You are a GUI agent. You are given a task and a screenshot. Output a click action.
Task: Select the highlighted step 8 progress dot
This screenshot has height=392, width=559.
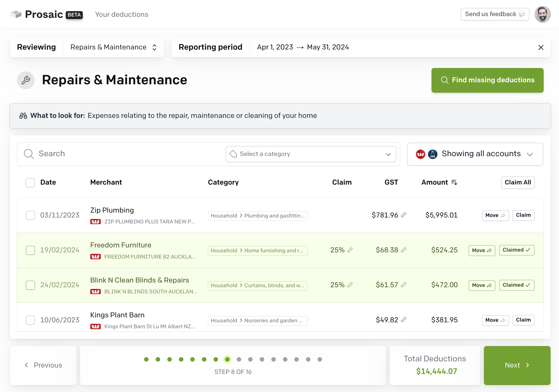pyautogui.click(x=227, y=359)
